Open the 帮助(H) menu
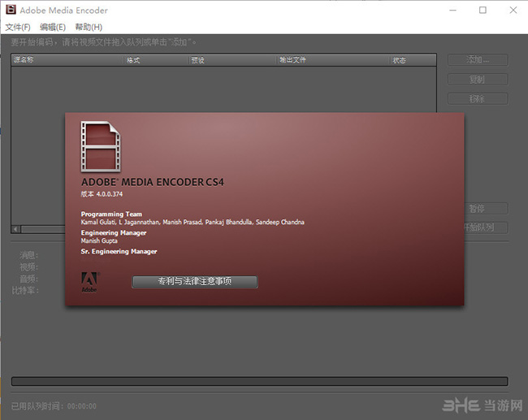The height and width of the screenshot is (420, 528). pos(89,27)
